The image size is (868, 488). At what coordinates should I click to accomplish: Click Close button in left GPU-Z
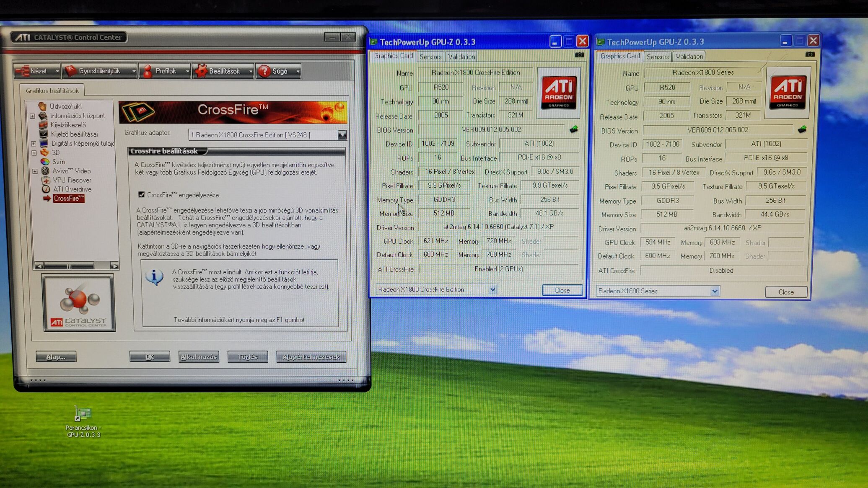pos(562,290)
